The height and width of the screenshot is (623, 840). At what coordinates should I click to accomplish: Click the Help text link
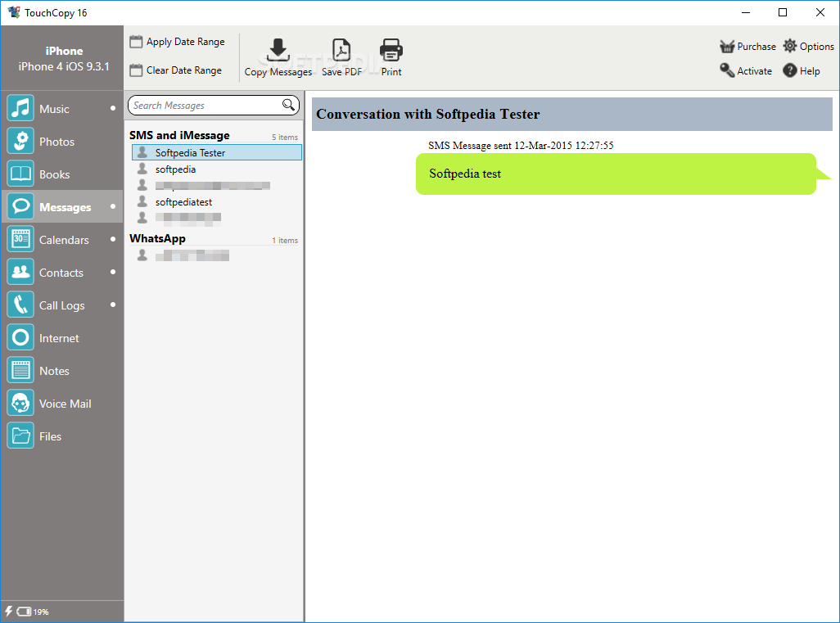[810, 70]
